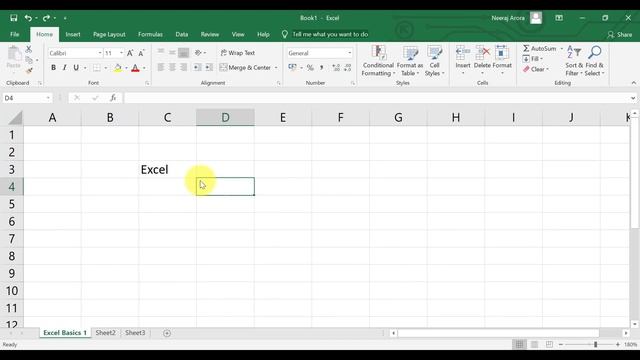
Task: Open the Calibri font name dropdown
Action: click(x=100, y=53)
